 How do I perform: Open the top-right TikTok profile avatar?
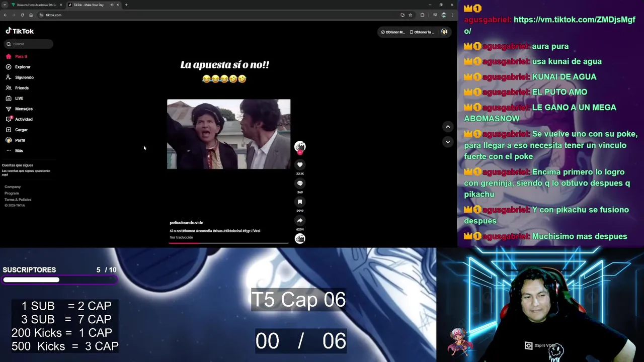coord(444,32)
